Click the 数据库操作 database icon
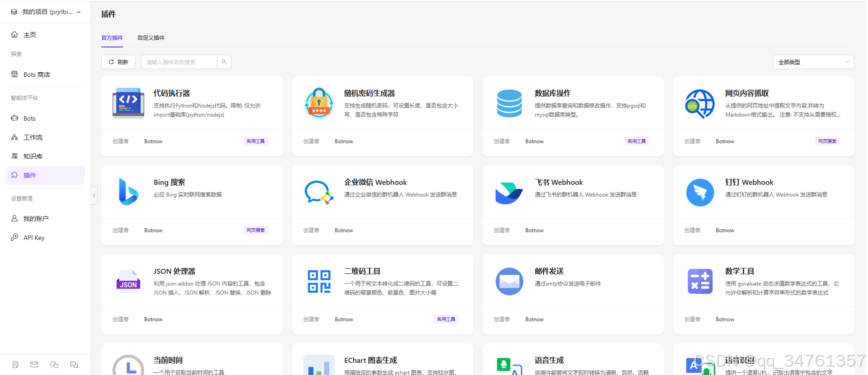Image resolution: width=868 pixels, height=375 pixels. click(509, 103)
